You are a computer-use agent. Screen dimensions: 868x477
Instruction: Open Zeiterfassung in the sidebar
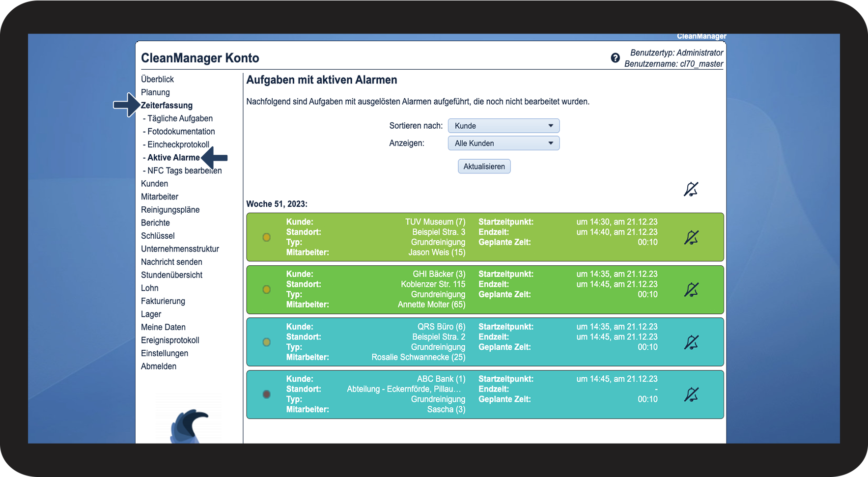click(167, 106)
